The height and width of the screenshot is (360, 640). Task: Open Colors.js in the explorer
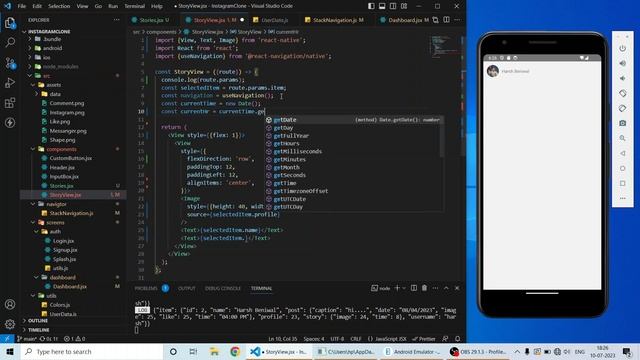tap(60, 305)
